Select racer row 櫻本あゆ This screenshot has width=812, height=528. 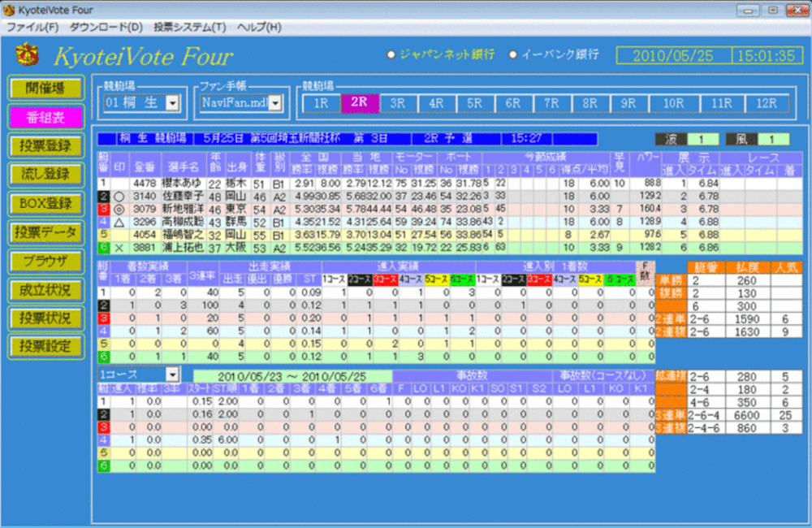tap(450, 184)
